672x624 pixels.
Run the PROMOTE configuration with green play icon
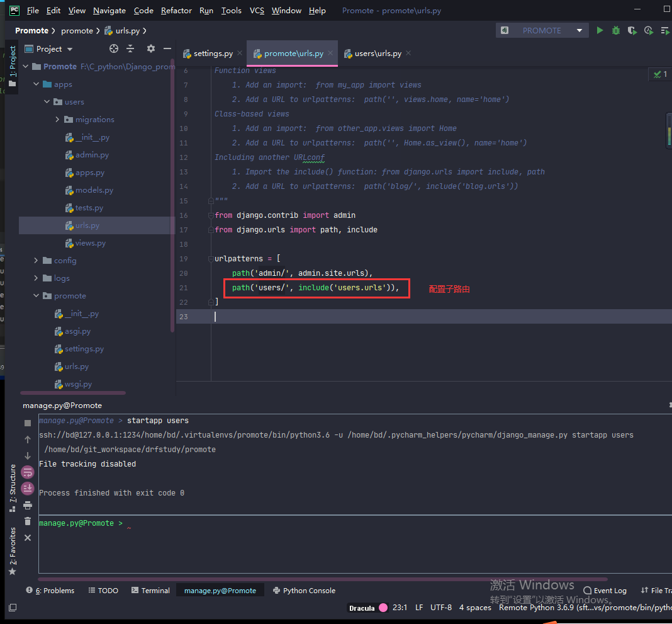point(600,30)
